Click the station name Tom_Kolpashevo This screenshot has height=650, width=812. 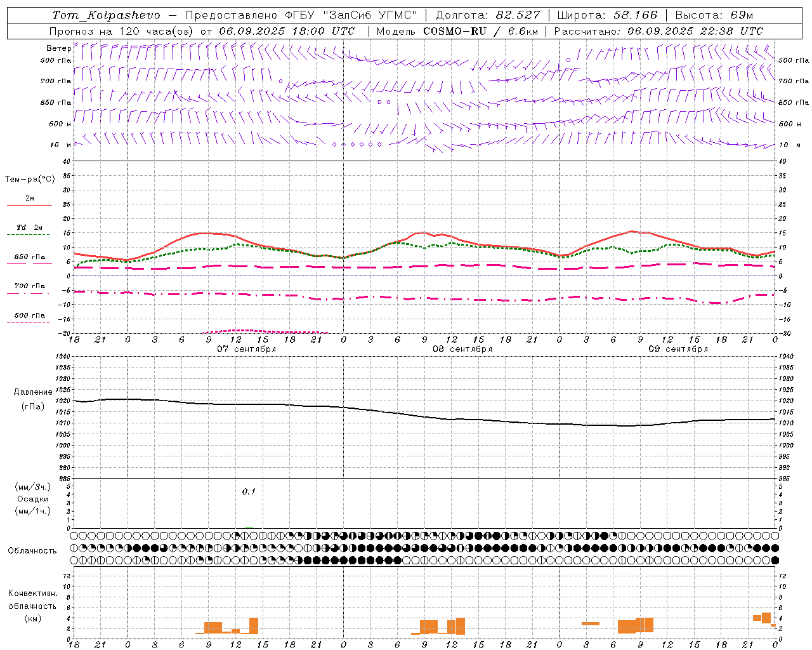106,15
